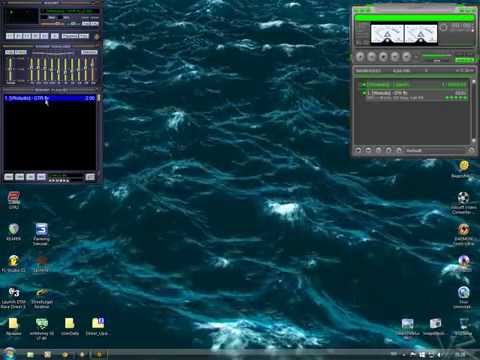This screenshot has width=480, height=360.
Task: Click fifth bottom button in modern playlist
Action: click(x=399, y=150)
